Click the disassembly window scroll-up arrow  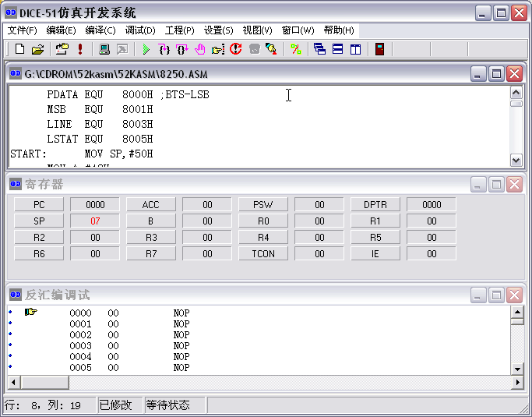click(517, 312)
